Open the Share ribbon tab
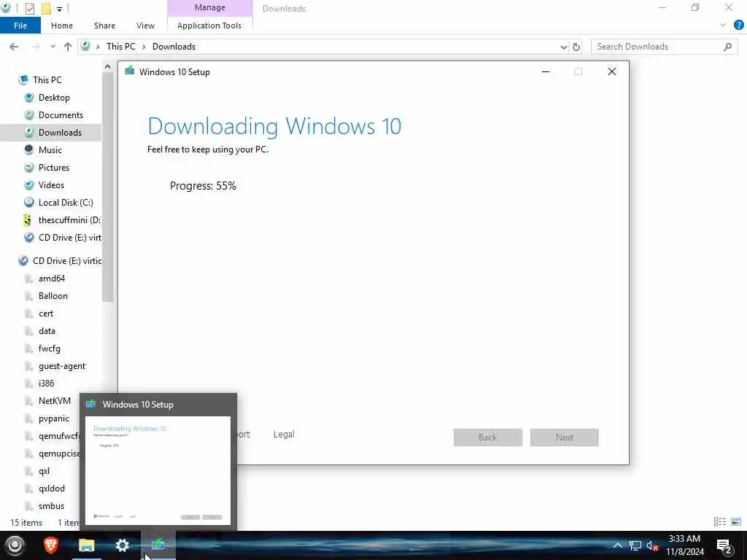Image resolution: width=747 pixels, height=560 pixels. click(104, 26)
